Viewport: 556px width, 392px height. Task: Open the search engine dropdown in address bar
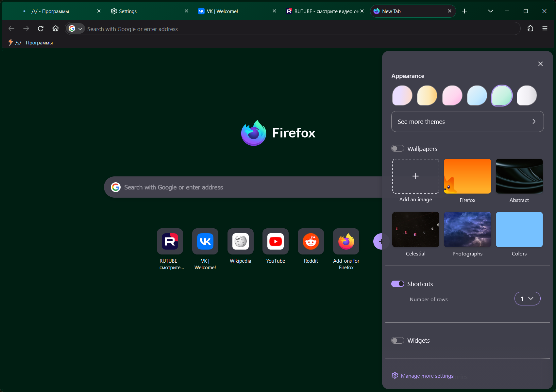[x=76, y=29]
